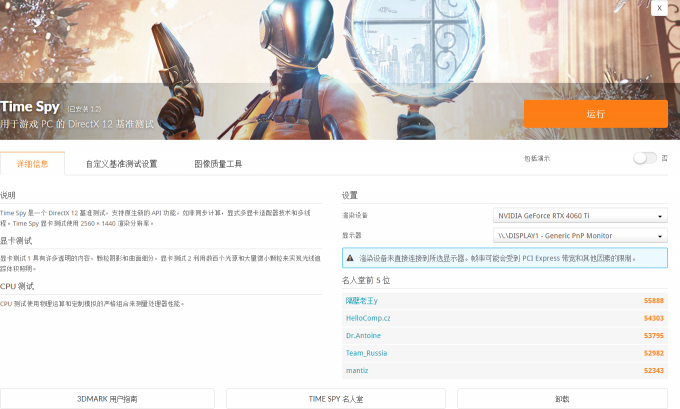Click the 渲染设备 label
The width and height of the screenshot is (680, 409).
click(x=355, y=216)
